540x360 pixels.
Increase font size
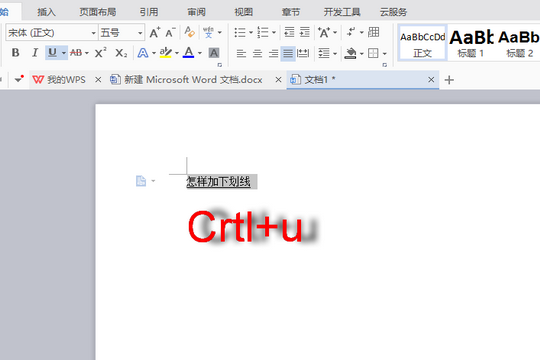click(155, 33)
